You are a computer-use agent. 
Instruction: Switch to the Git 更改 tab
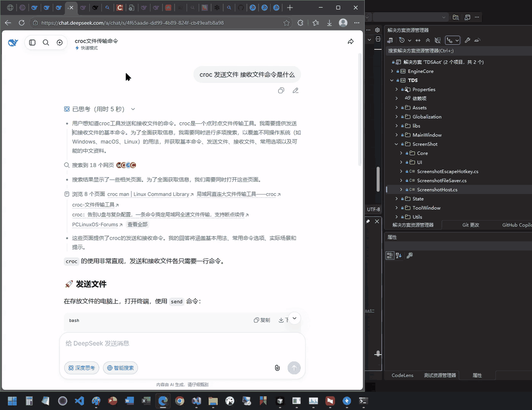click(470, 225)
